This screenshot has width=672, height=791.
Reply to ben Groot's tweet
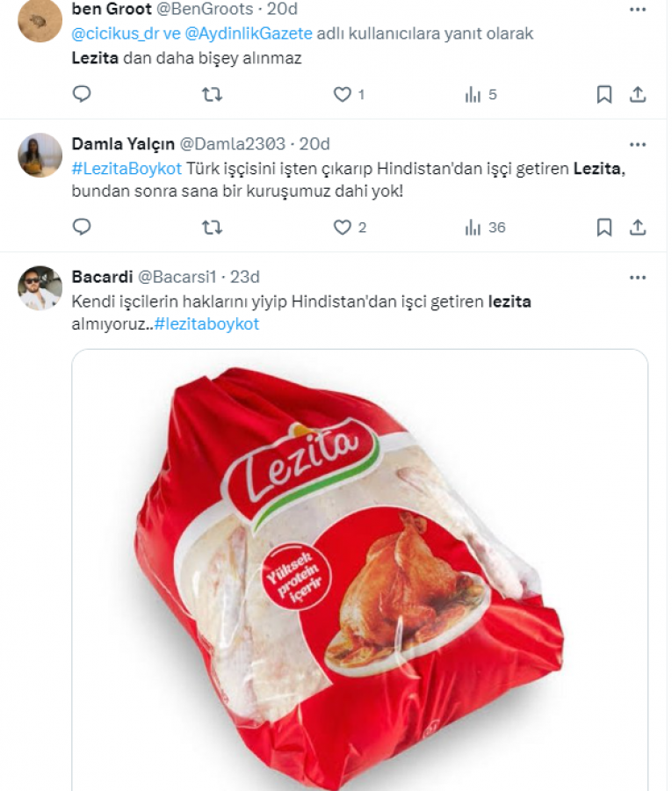[x=82, y=94]
